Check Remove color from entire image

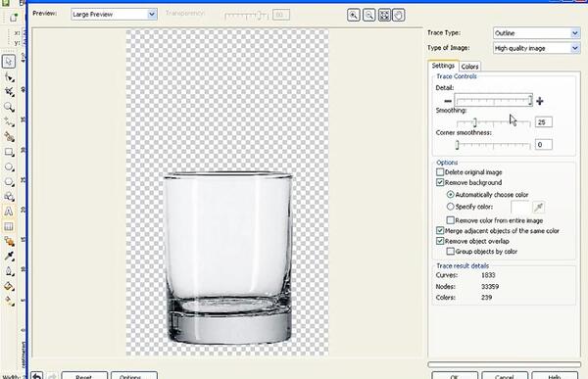[x=451, y=220]
